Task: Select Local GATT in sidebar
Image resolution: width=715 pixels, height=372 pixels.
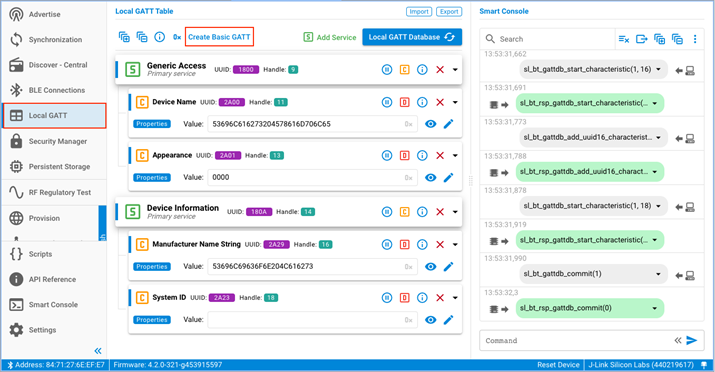Action: point(54,116)
